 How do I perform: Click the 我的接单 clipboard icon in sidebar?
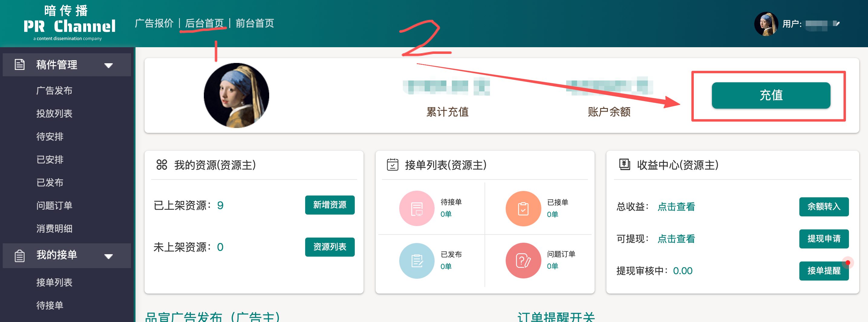coord(20,256)
